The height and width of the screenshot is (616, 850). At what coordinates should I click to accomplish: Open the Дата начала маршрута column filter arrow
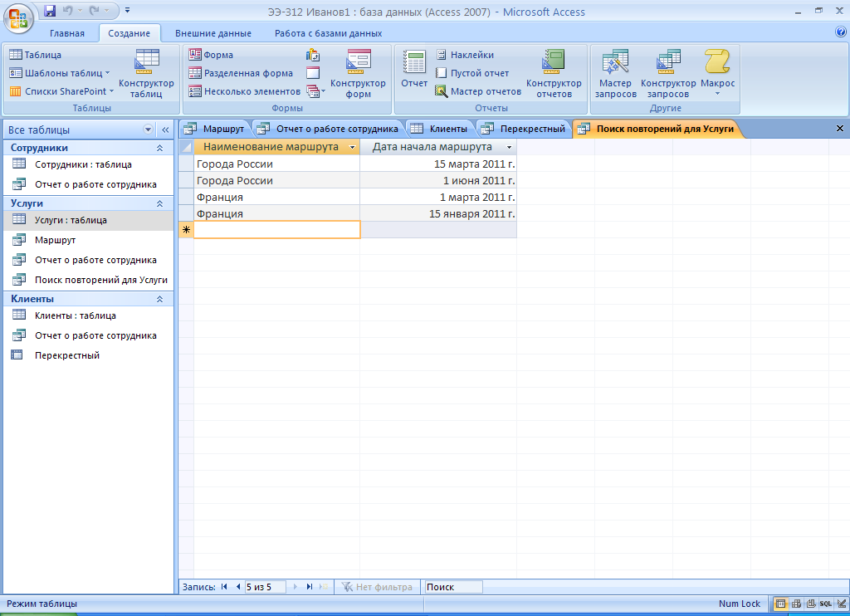click(509, 147)
